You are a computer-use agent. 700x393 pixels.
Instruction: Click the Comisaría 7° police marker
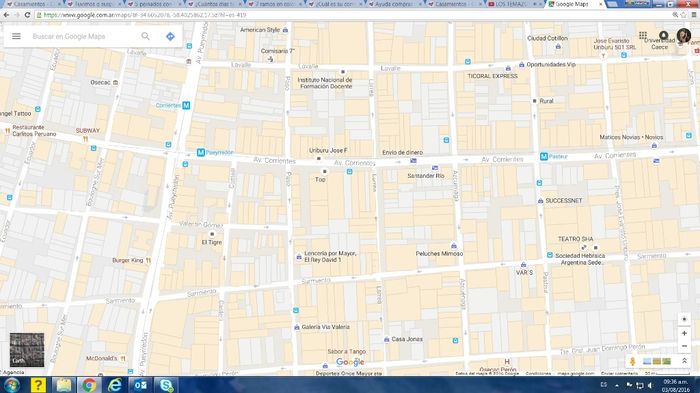point(270,59)
